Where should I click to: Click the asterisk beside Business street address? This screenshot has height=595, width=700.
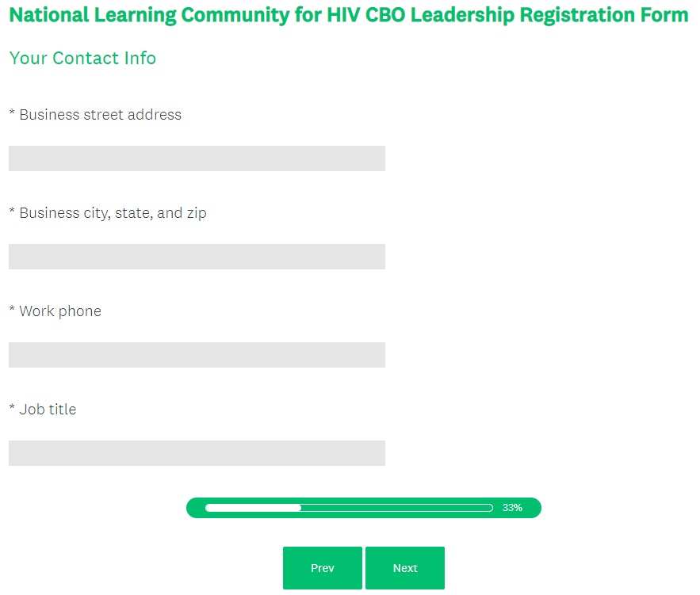tap(12, 113)
